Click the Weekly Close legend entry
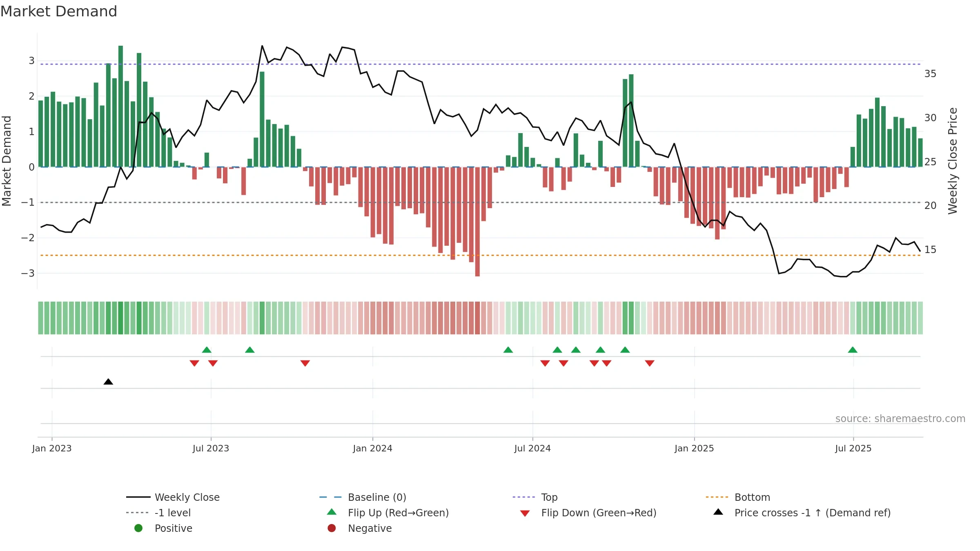 point(173,497)
